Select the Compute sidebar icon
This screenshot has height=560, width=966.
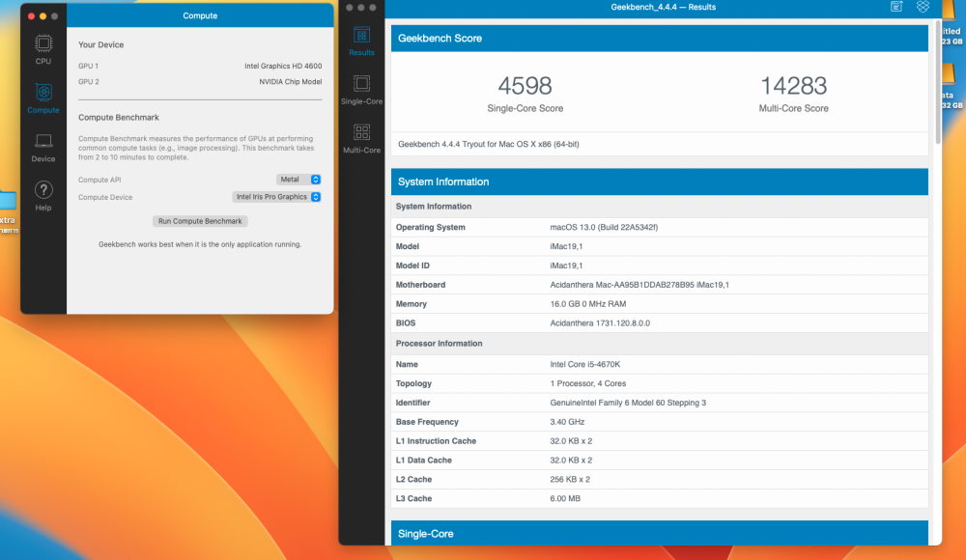tap(43, 98)
